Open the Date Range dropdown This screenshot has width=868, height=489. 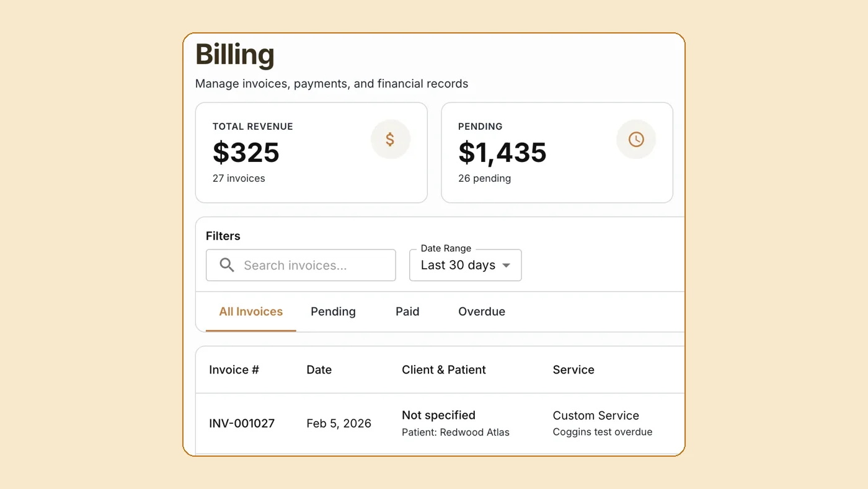(x=465, y=265)
